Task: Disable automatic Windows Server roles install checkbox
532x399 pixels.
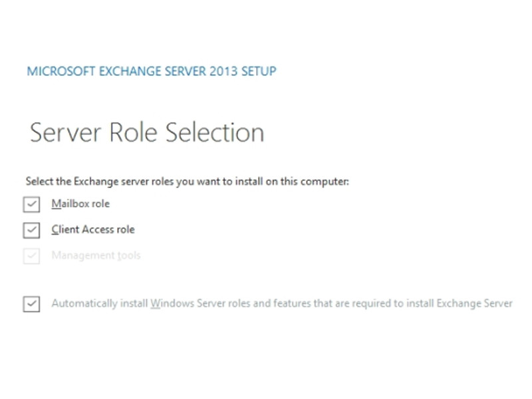Action: (31, 304)
